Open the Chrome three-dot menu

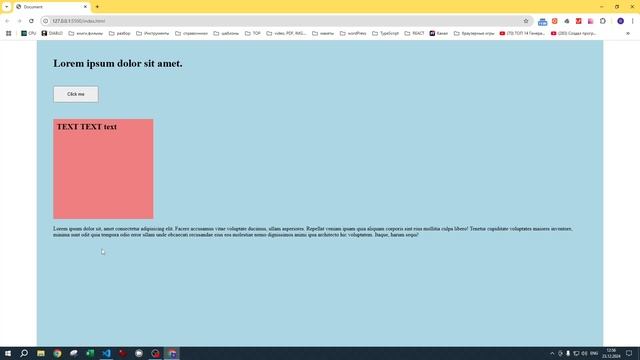633,21
